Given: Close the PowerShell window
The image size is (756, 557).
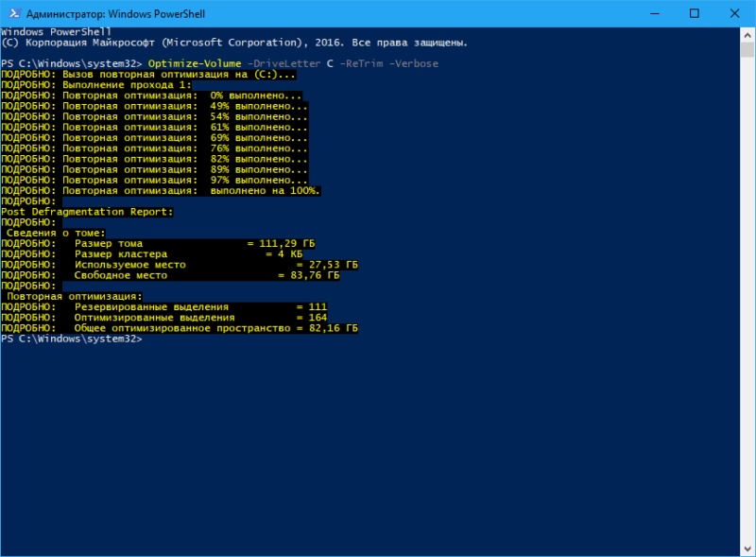Looking at the screenshot, I should coord(734,13).
